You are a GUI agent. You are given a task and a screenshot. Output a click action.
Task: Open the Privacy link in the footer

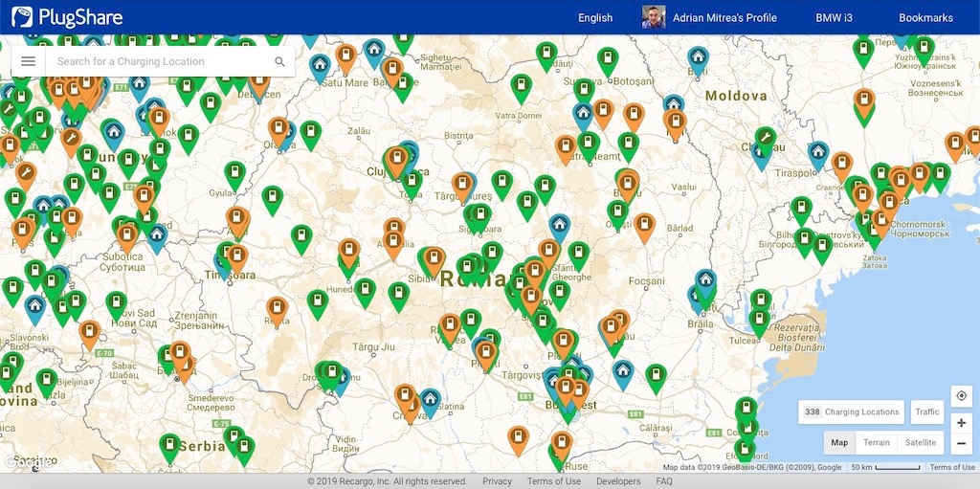pos(497,481)
